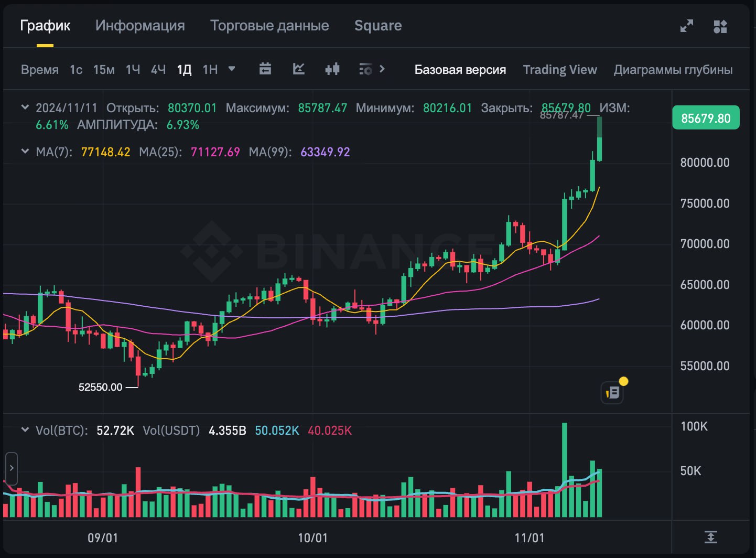Switch to Trading View mode
Image resolution: width=756 pixels, height=558 pixels.
tap(559, 70)
